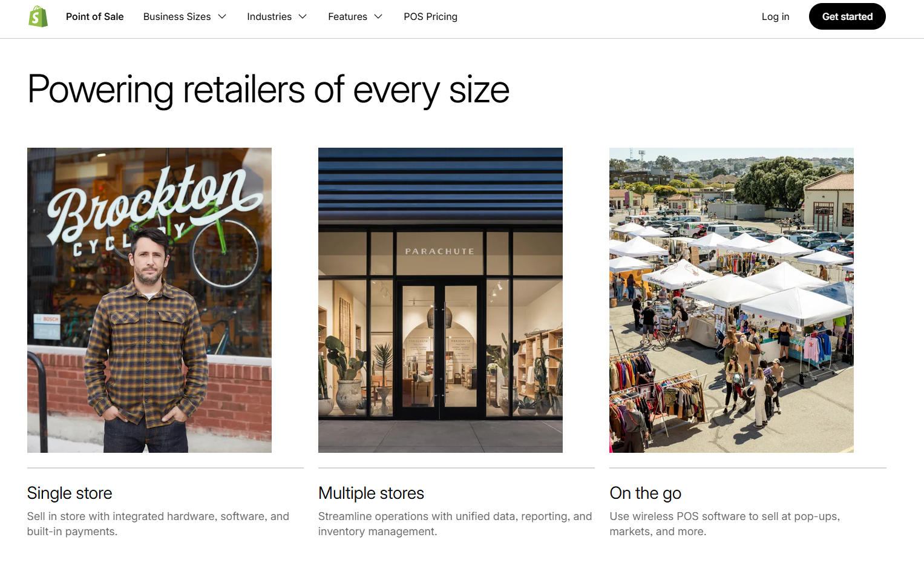Open the outdoor market tents photo
The width and height of the screenshot is (924, 563).
click(x=731, y=300)
